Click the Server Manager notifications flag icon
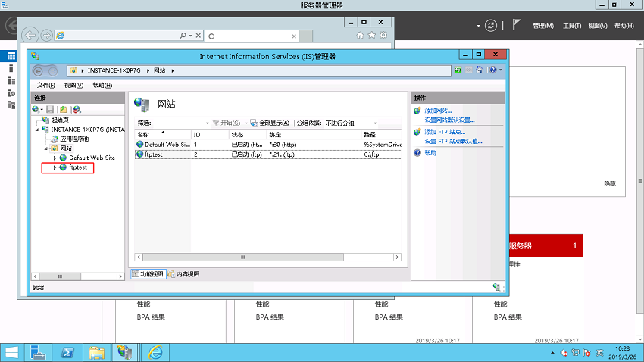644x362 pixels. (516, 25)
